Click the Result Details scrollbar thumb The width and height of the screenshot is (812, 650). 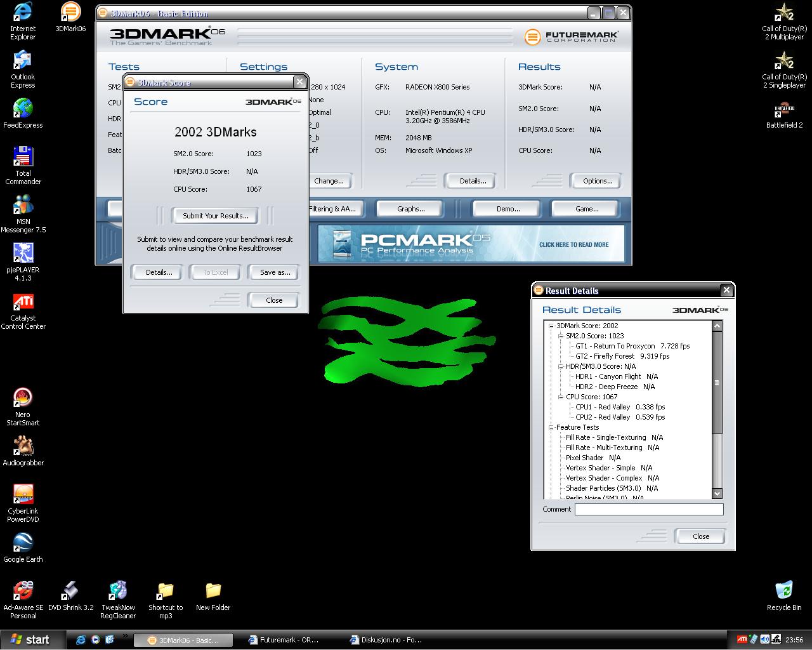coord(717,383)
